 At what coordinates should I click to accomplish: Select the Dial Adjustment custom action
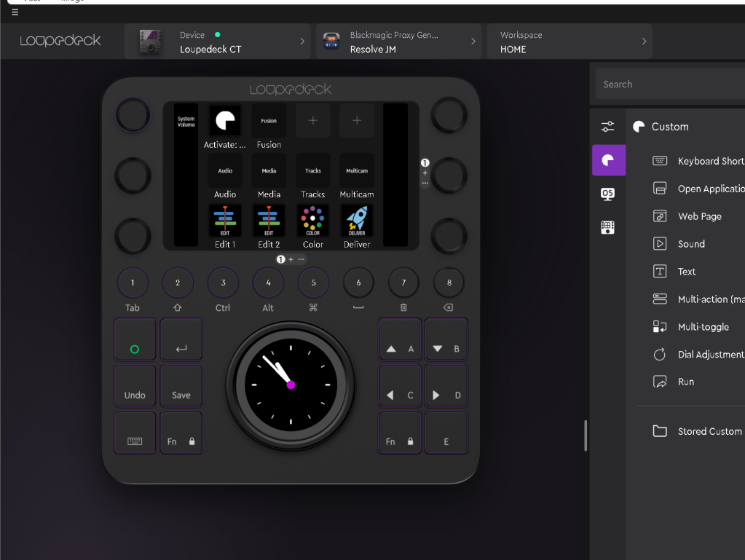tap(698, 355)
